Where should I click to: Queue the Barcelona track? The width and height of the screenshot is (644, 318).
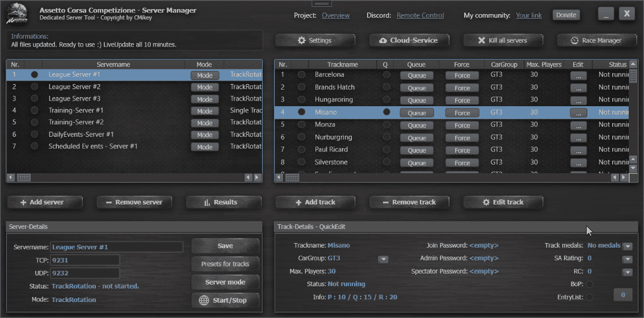(x=417, y=76)
